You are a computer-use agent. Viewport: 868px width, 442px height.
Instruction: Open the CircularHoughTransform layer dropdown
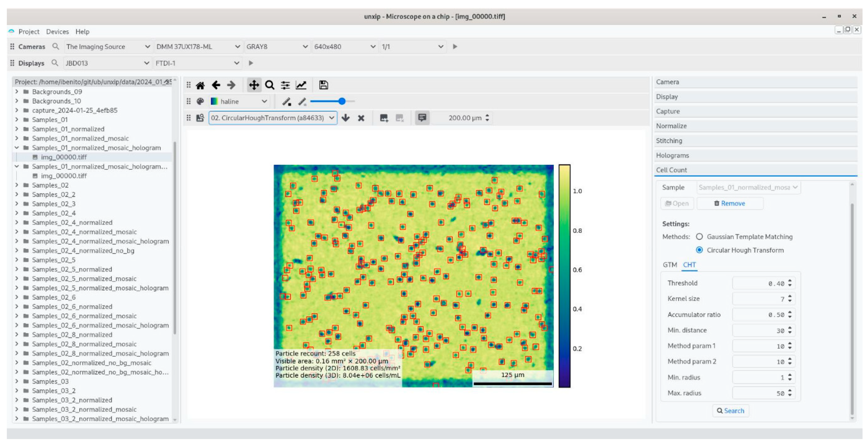pos(273,118)
